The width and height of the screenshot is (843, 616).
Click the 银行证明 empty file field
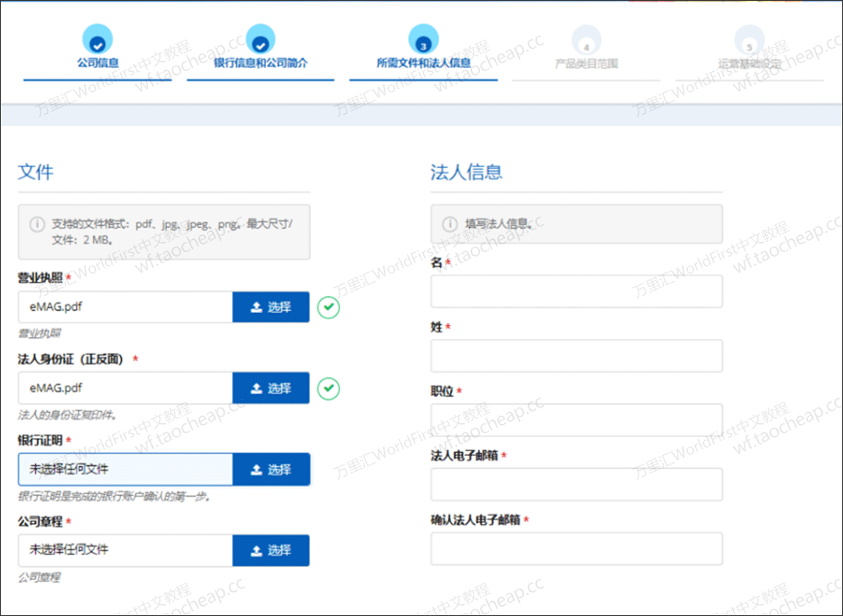pyautogui.click(x=125, y=469)
